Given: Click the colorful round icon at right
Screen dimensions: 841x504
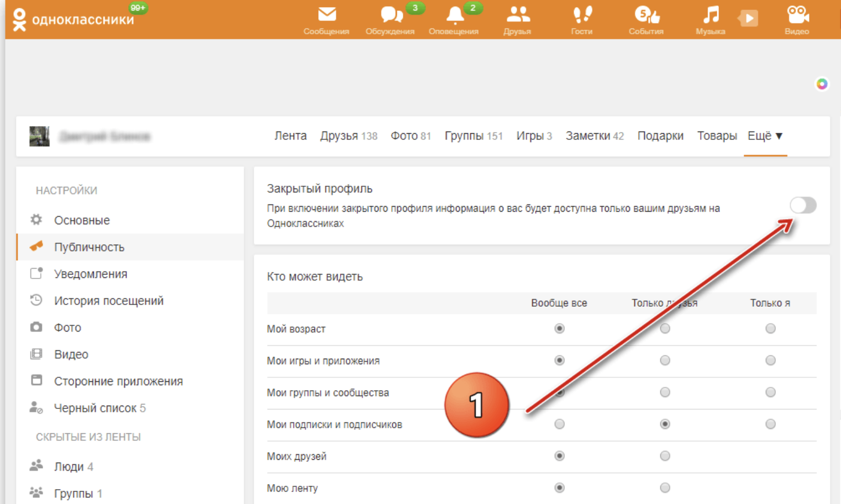Looking at the screenshot, I should (x=822, y=84).
